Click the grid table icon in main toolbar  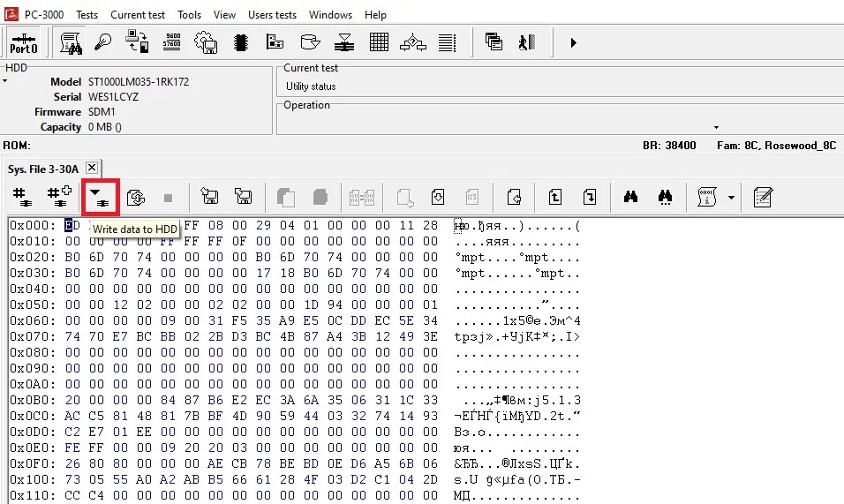coord(380,41)
